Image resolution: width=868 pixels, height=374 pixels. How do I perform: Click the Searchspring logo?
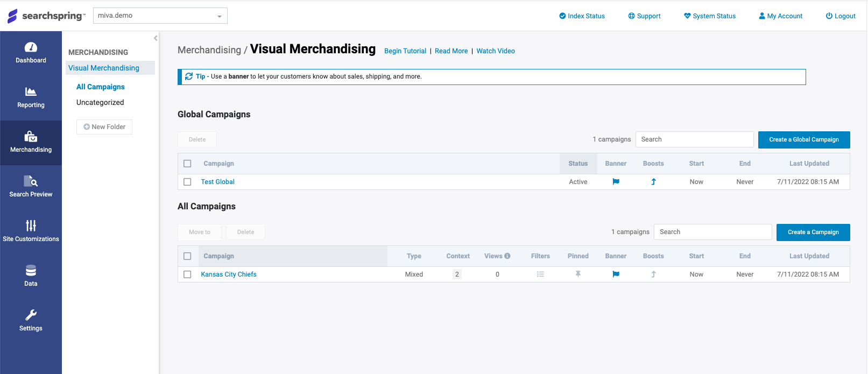point(46,16)
